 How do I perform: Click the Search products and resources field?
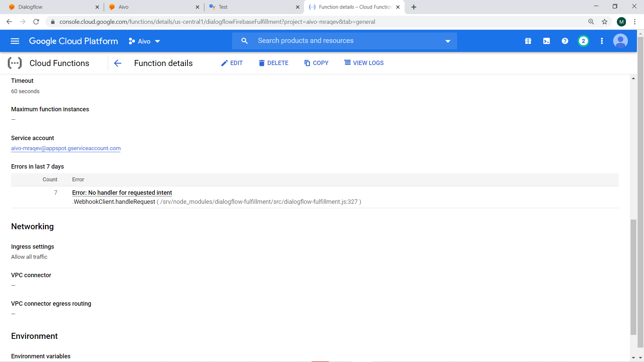345,41
